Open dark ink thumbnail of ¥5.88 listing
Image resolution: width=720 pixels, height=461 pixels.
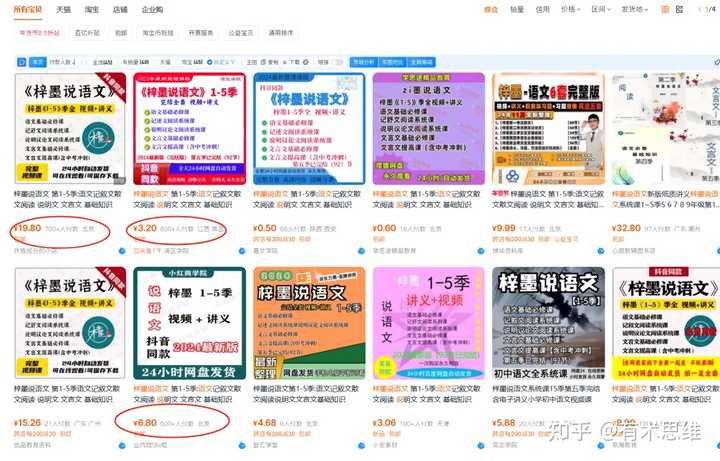coord(549,323)
